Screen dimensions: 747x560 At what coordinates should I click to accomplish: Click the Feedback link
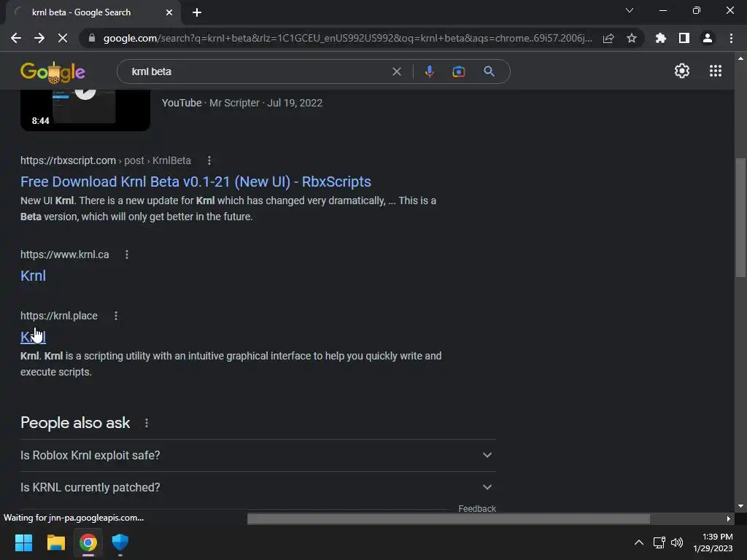pos(477,508)
